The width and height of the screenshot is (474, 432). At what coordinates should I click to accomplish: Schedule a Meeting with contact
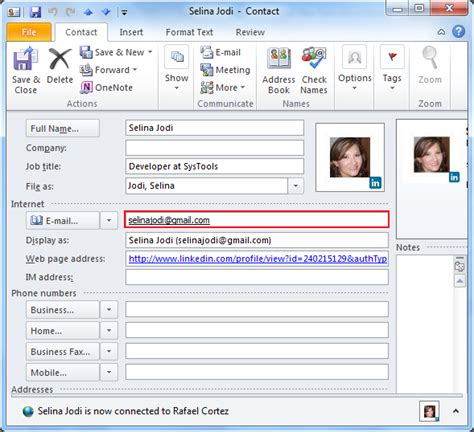[225, 70]
